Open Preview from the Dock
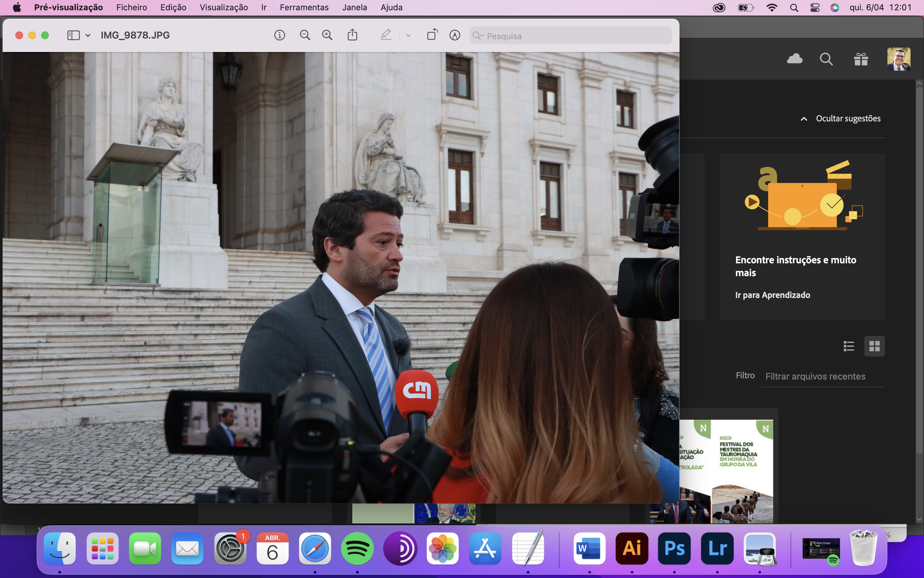924x578 pixels. 760,548
